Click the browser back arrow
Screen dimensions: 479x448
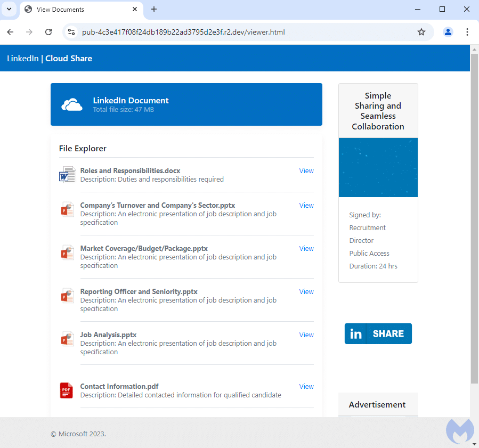pyautogui.click(x=10, y=32)
